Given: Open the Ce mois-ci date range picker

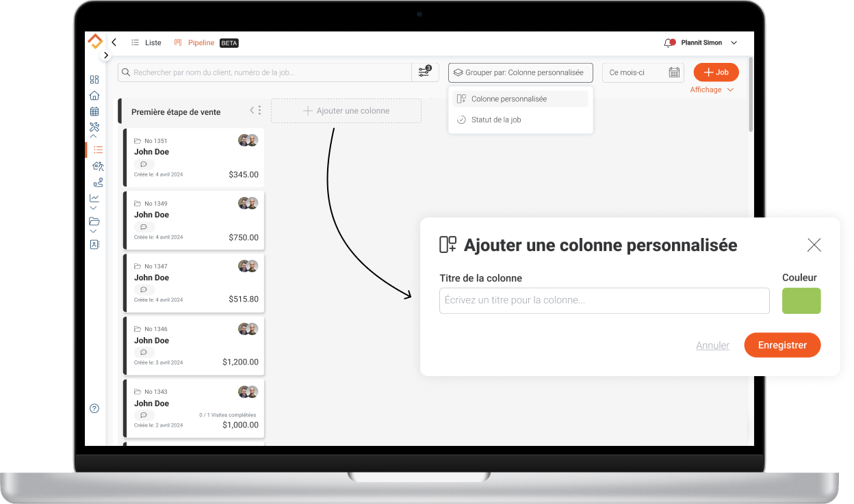Looking at the screenshot, I should point(643,72).
